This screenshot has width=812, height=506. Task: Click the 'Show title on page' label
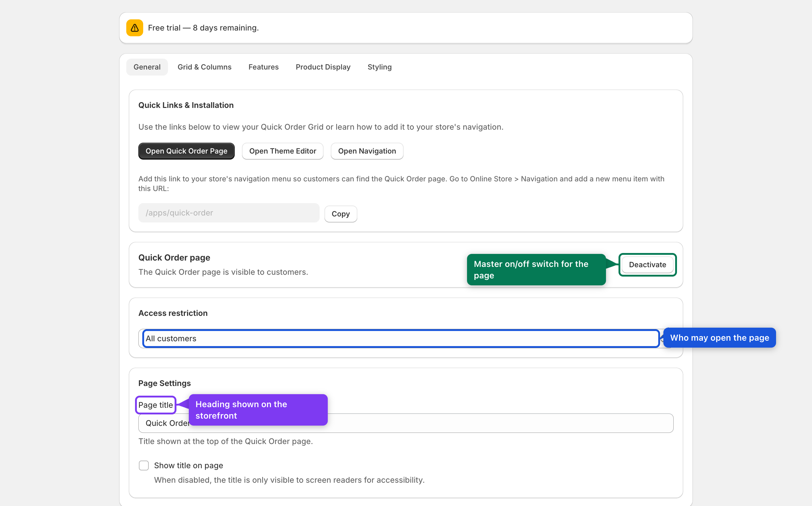tap(188, 465)
